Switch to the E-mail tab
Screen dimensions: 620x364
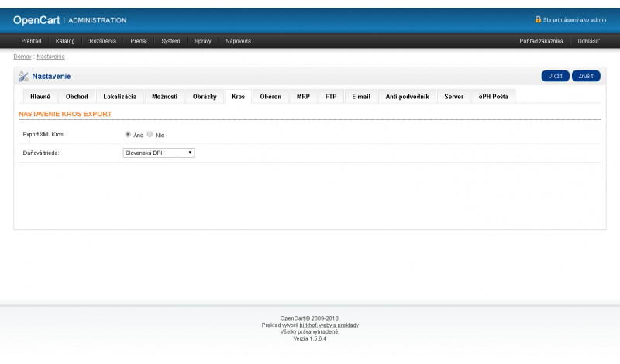361,97
